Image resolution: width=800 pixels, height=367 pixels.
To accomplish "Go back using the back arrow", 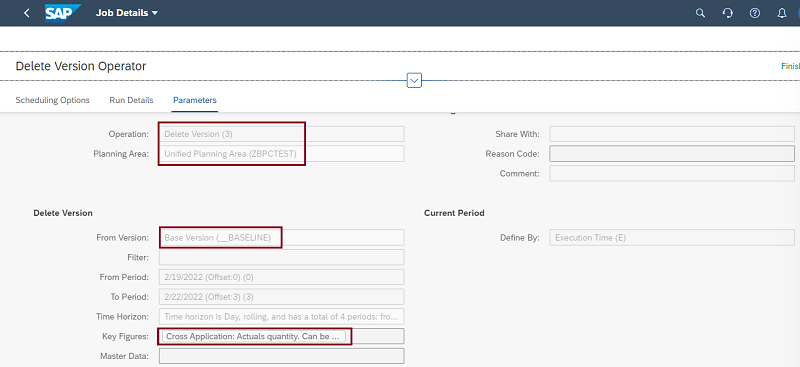I will click(27, 13).
